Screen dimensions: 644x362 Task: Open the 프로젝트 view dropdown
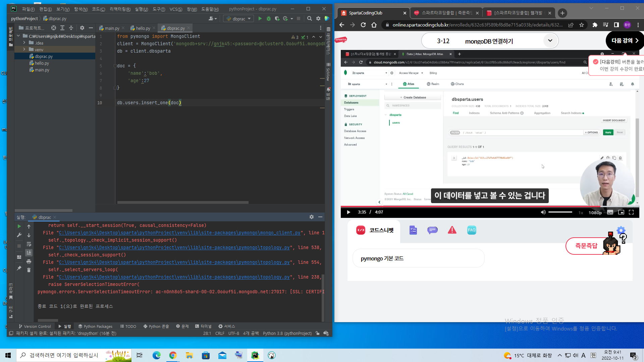[32, 28]
